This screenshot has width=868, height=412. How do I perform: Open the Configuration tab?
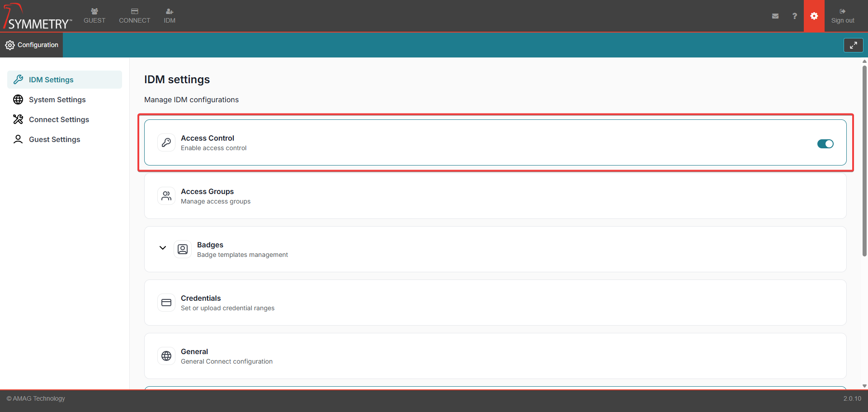click(32, 45)
